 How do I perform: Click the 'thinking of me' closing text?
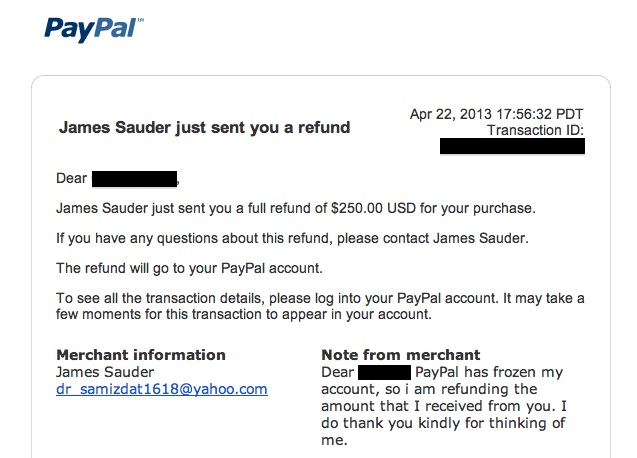pos(443,432)
